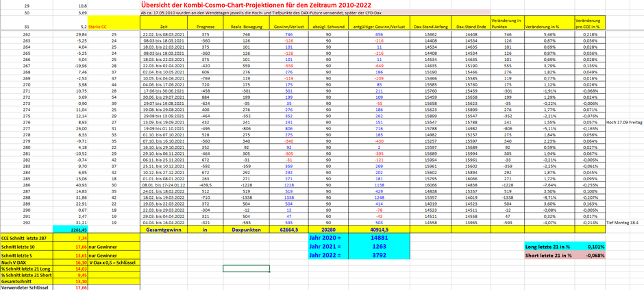The width and height of the screenshot is (644, 290).
Task: Select the final loss value -450
Action: tap(380, 142)
